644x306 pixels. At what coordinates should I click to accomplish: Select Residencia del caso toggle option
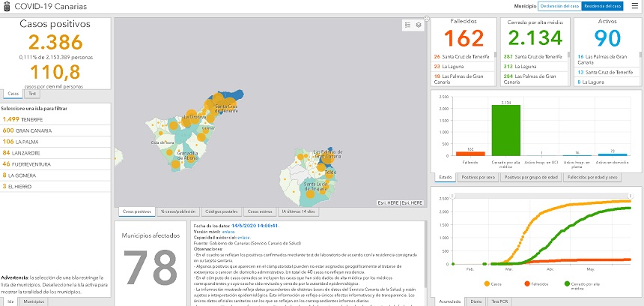pyautogui.click(x=603, y=6)
